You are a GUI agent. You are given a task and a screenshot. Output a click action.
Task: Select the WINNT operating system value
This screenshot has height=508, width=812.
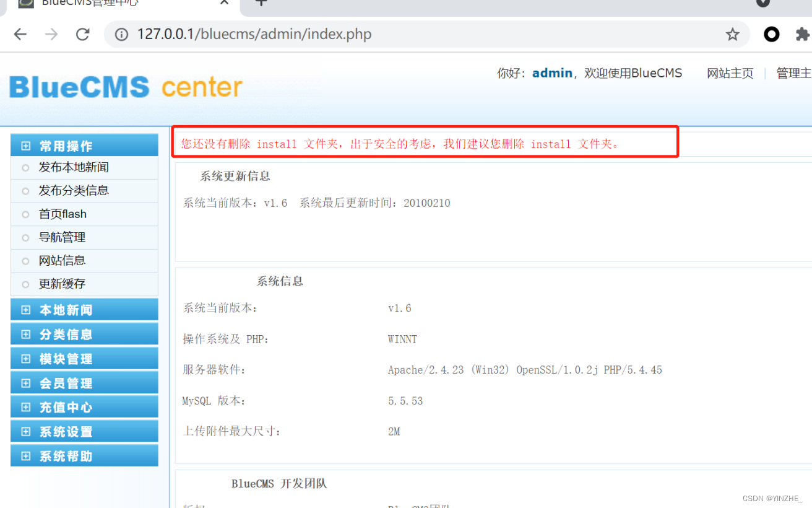point(402,339)
